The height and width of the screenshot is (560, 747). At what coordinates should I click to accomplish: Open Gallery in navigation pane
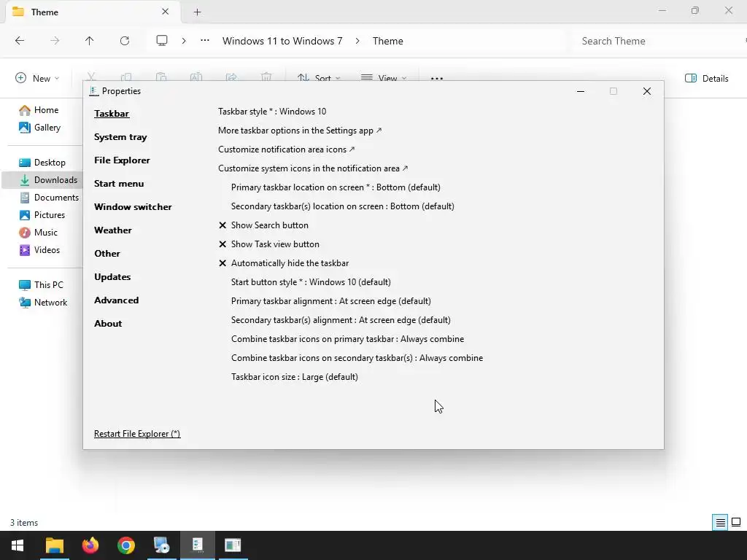click(40, 128)
